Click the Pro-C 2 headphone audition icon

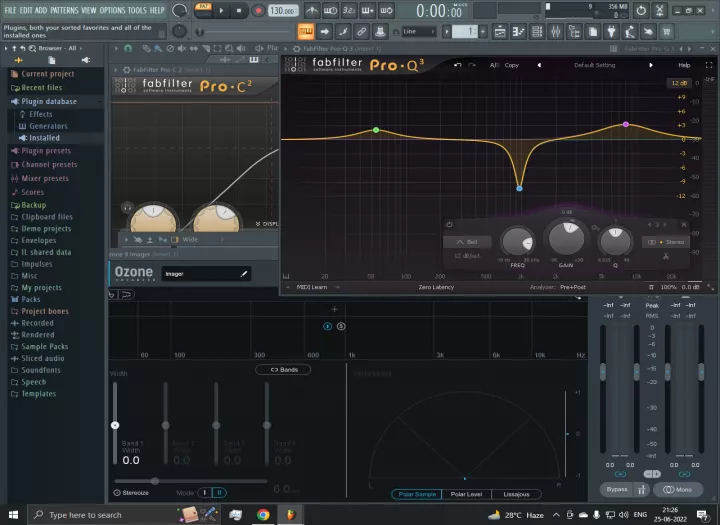coord(127,208)
